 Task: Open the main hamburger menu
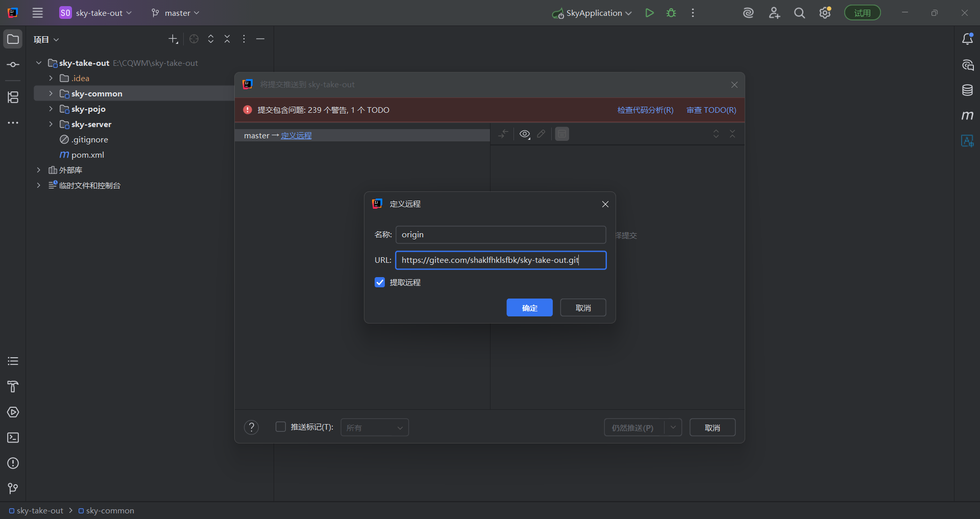pos(38,13)
